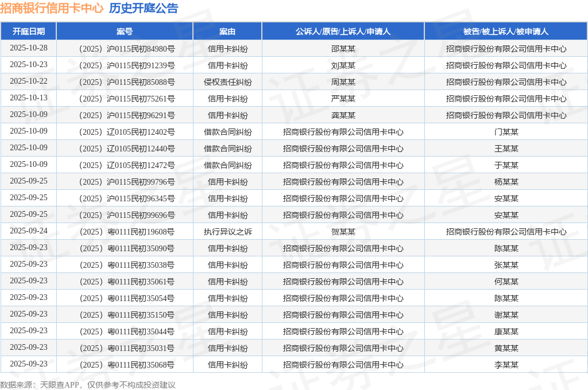Click plaintiff 周某某
Image resolution: width=588 pixels, height=390 pixels.
pos(343,82)
